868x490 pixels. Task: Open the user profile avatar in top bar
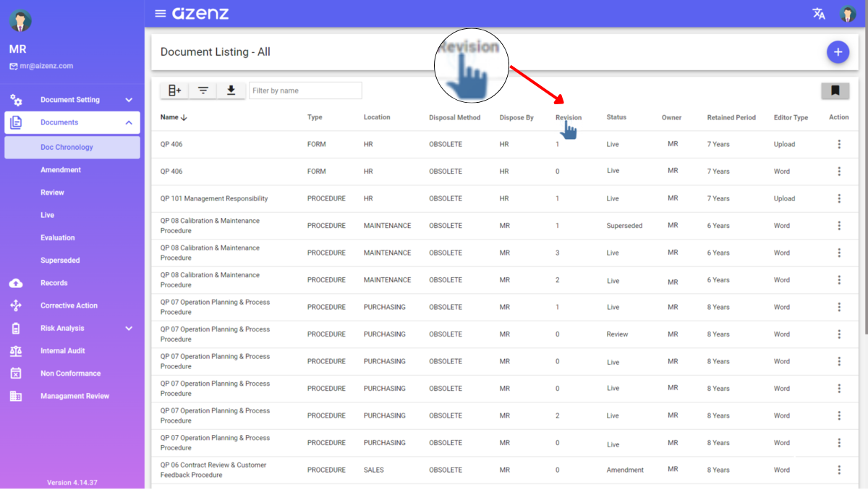(847, 14)
